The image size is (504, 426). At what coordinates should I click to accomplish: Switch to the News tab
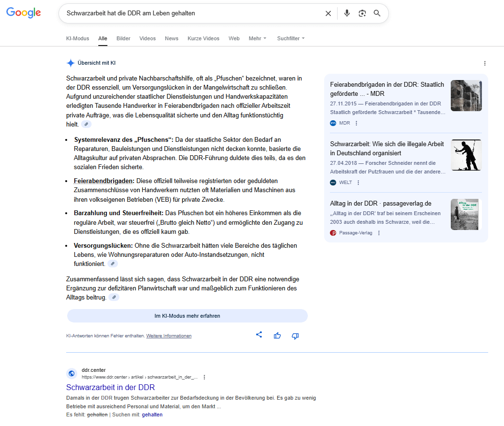click(171, 38)
